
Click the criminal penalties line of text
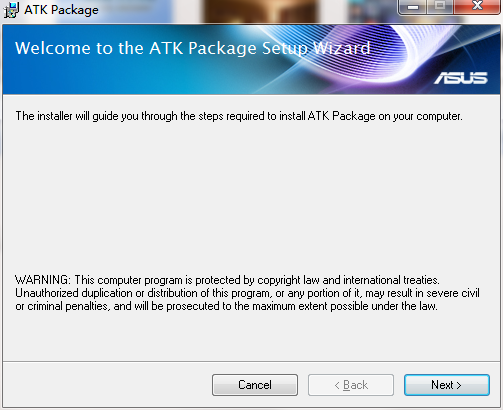226,306
